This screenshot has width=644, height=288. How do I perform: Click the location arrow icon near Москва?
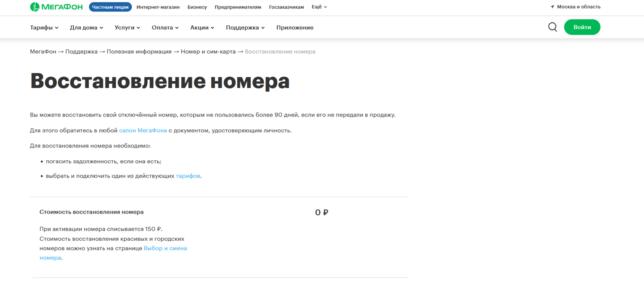coord(553,7)
